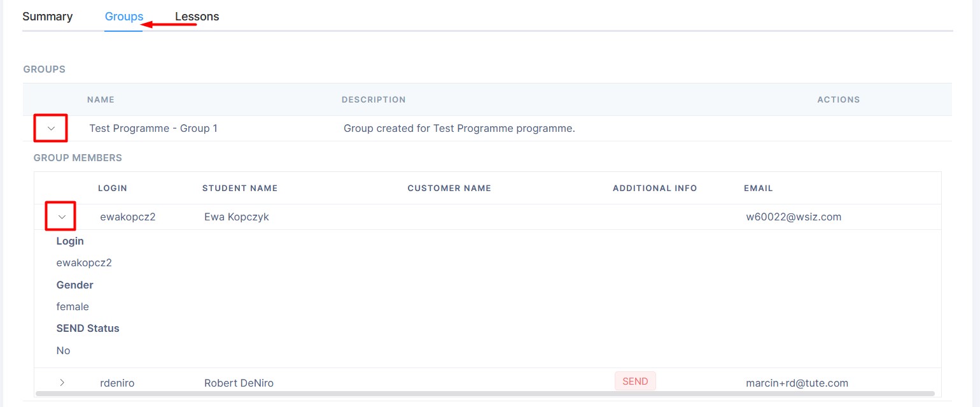Click the ACTIONS column header

pyautogui.click(x=838, y=100)
